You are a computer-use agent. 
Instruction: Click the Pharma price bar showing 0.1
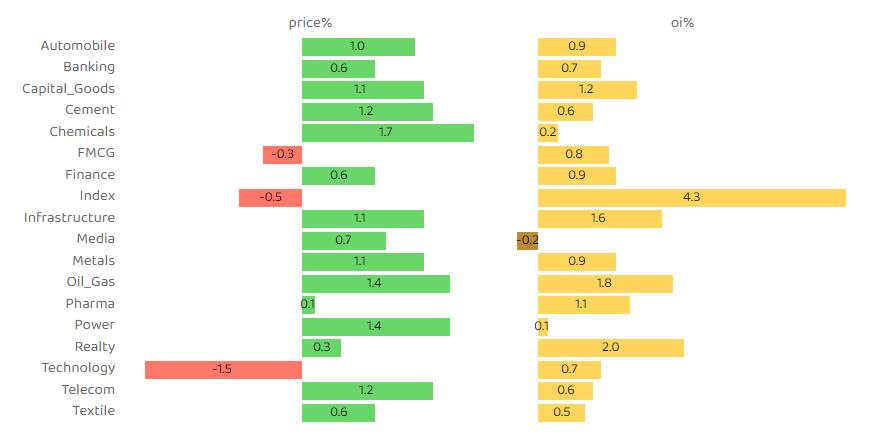308,304
